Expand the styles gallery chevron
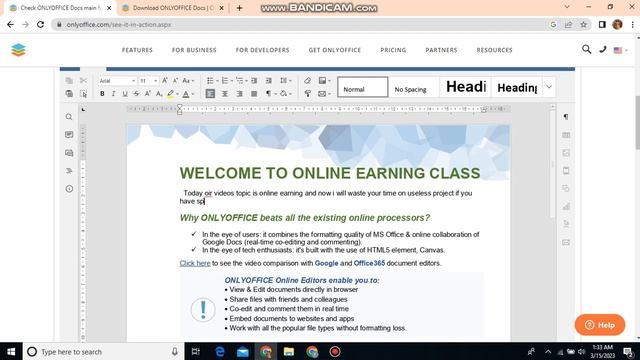 [x=549, y=87]
